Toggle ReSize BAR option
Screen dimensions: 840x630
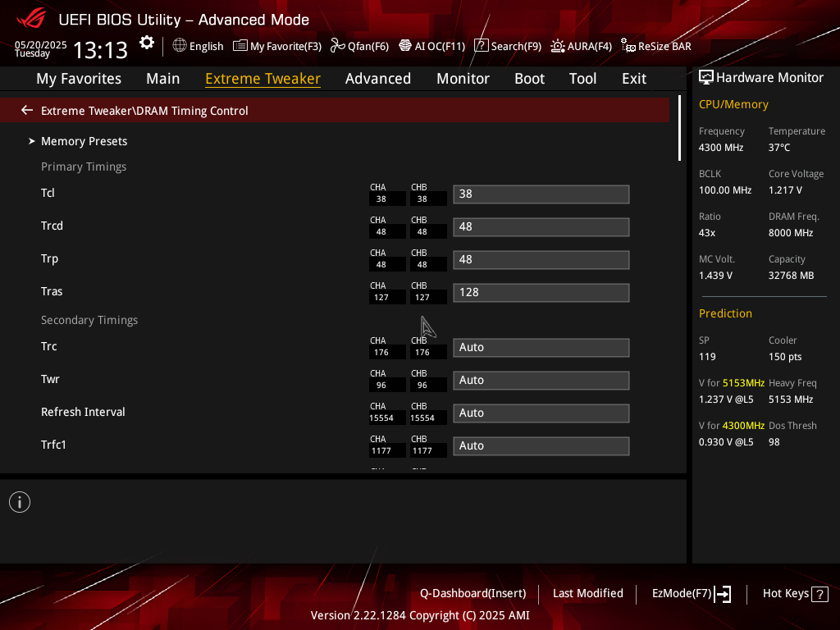click(x=664, y=46)
